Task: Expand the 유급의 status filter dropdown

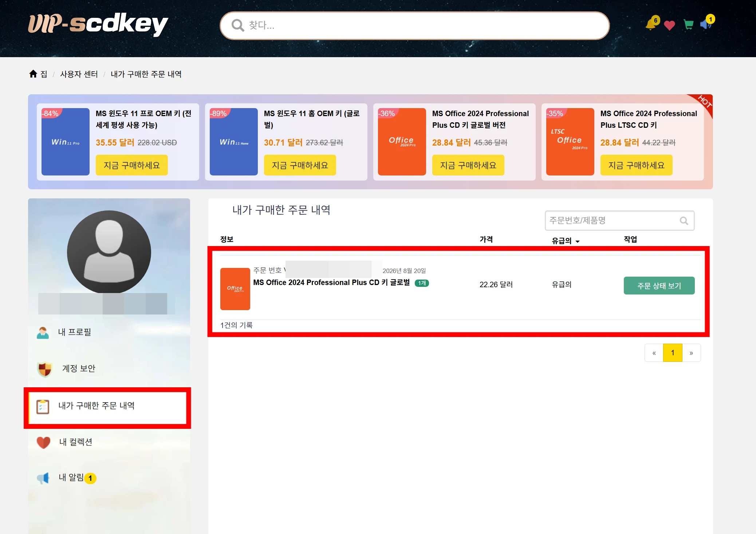Action: tap(566, 241)
